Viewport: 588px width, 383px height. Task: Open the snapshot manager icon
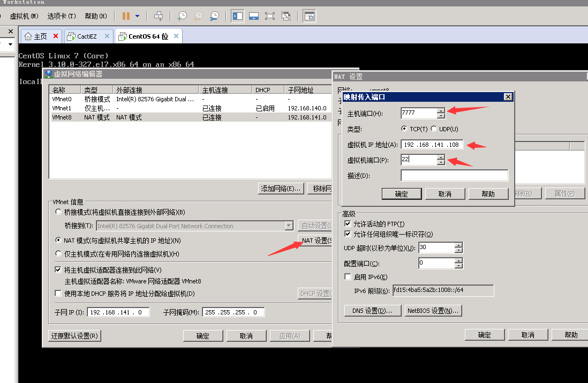click(x=214, y=16)
